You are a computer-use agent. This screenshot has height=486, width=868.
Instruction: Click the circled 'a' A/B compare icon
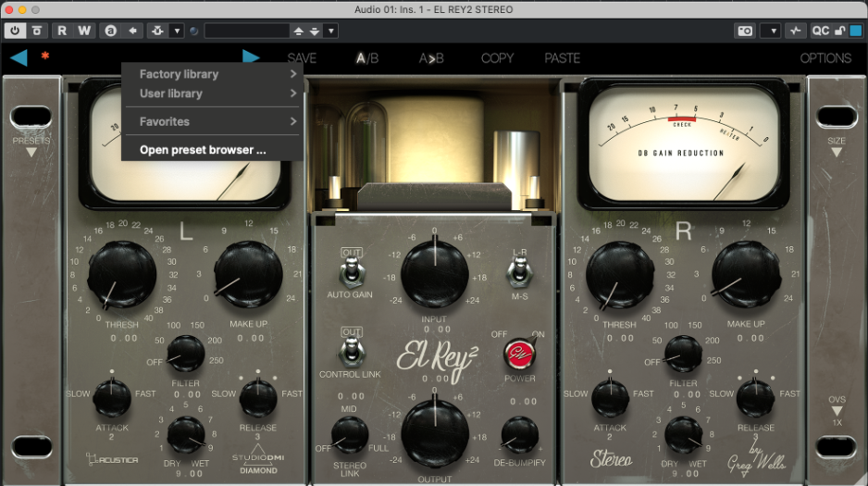111,31
